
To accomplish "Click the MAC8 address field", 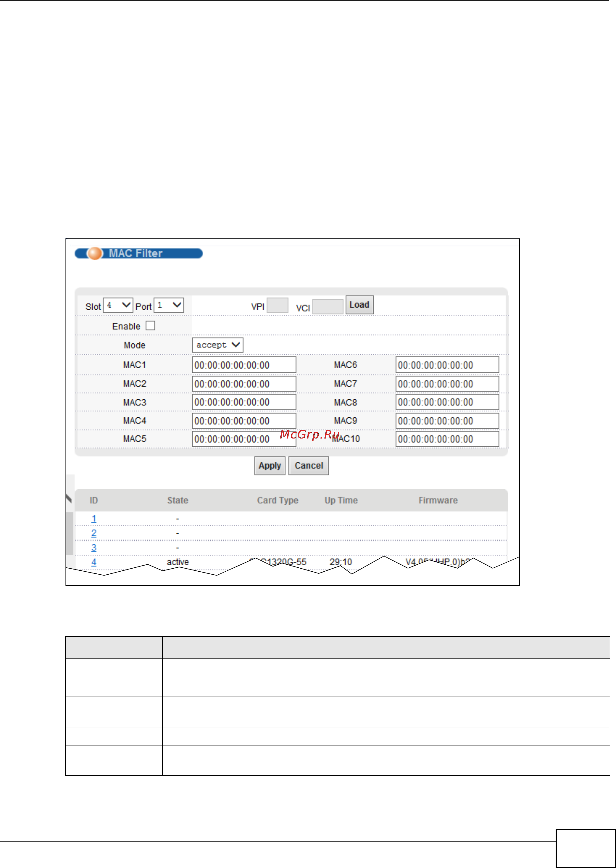I will pyautogui.click(x=447, y=402).
